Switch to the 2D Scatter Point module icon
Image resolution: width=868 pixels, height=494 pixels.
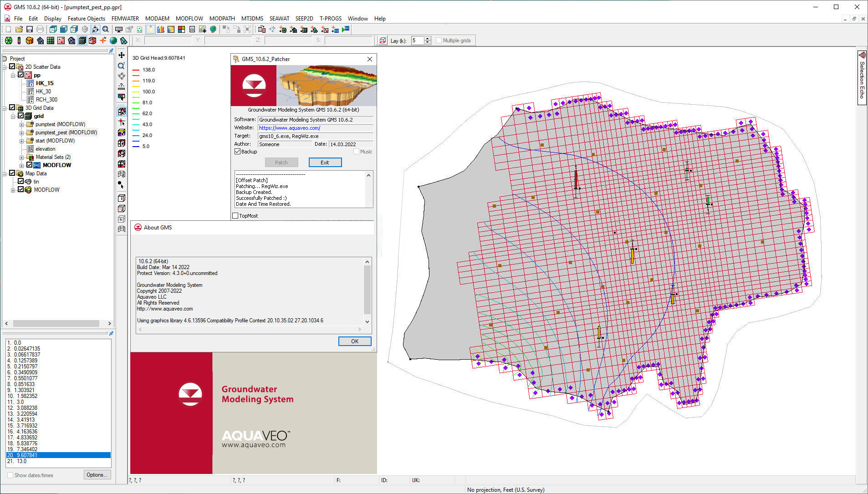pos(61,41)
